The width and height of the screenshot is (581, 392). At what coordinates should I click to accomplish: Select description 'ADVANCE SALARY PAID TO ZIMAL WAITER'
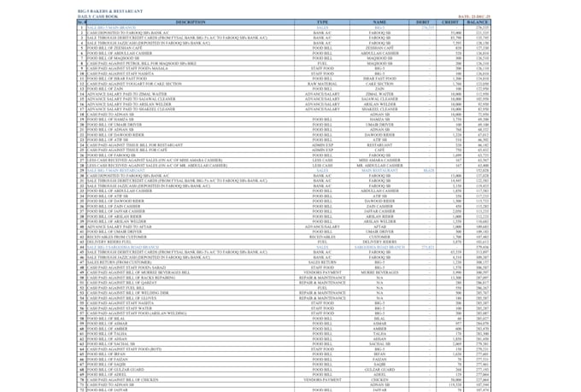(126, 94)
